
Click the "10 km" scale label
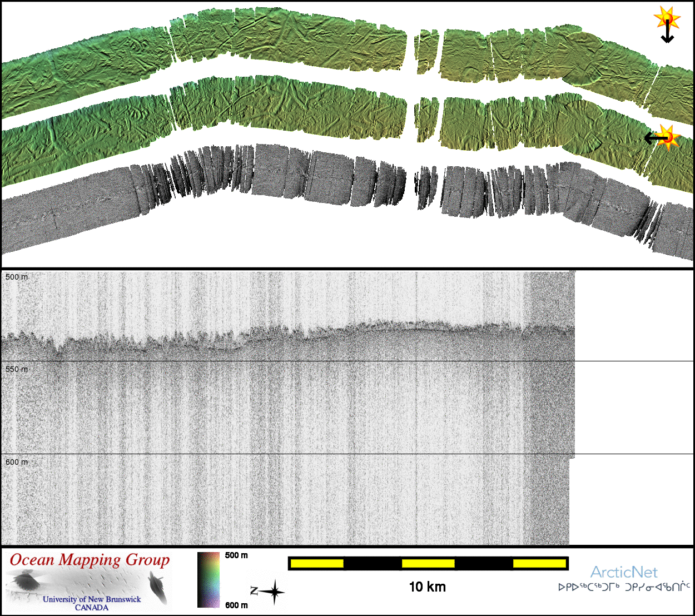[427, 587]
